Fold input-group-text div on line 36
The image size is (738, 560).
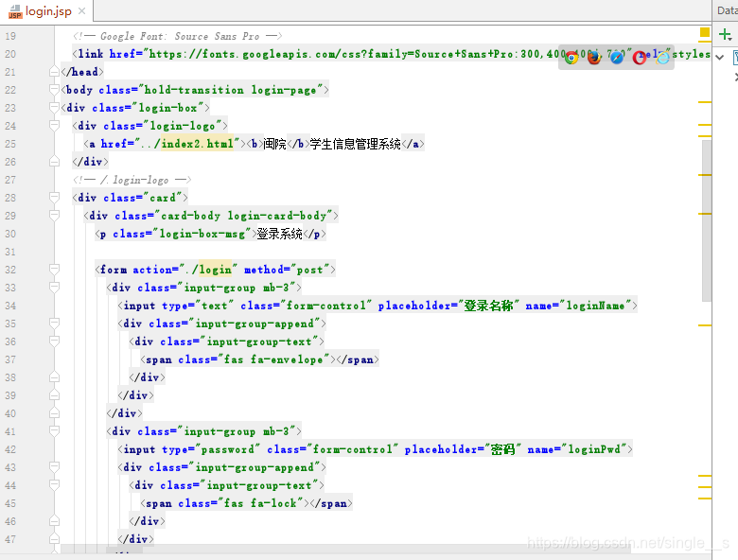[54, 341]
